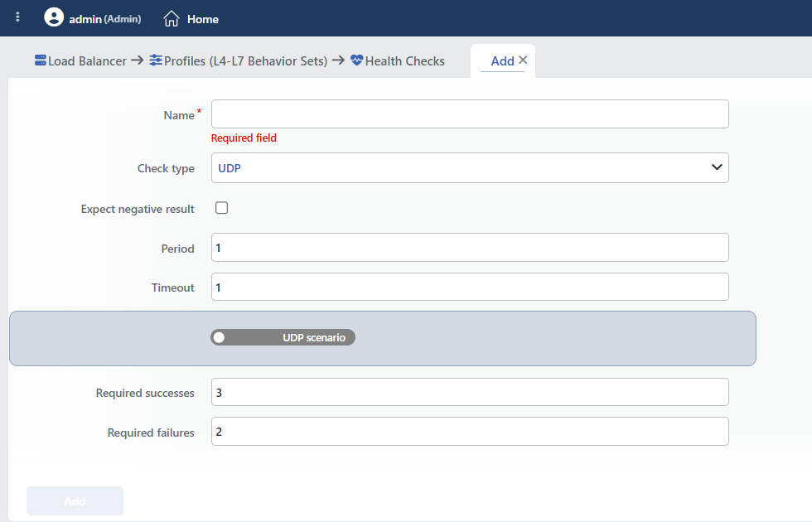Enable the UDP scenario switch
This screenshot has width=812, height=522.
coord(283,337)
